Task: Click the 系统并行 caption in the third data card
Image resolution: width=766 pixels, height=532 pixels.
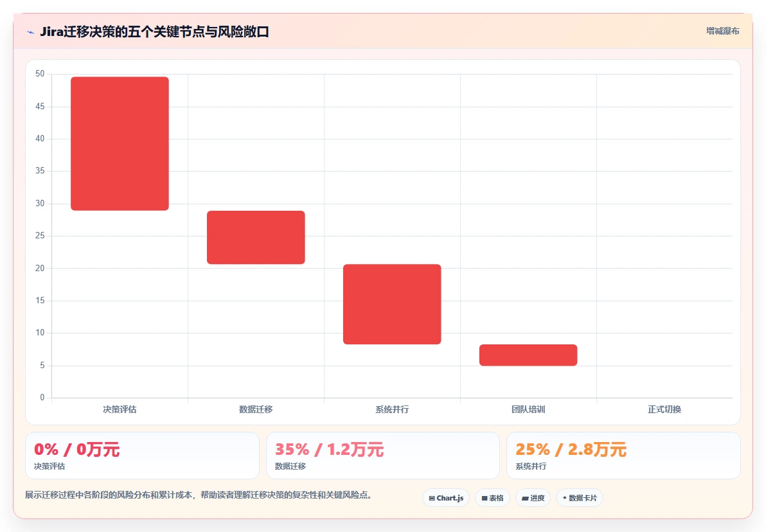Action: click(x=531, y=466)
